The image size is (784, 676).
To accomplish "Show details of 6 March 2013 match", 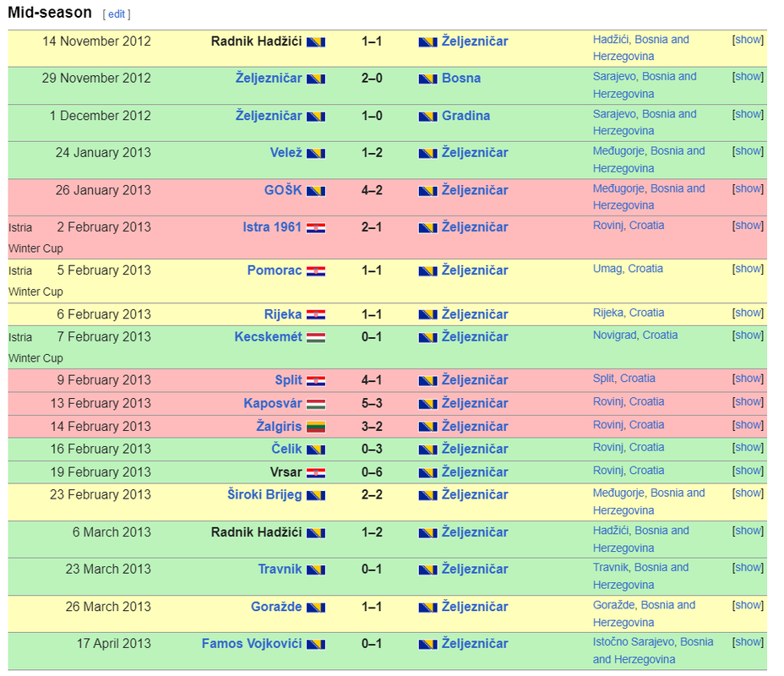I will pyautogui.click(x=748, y=531).
